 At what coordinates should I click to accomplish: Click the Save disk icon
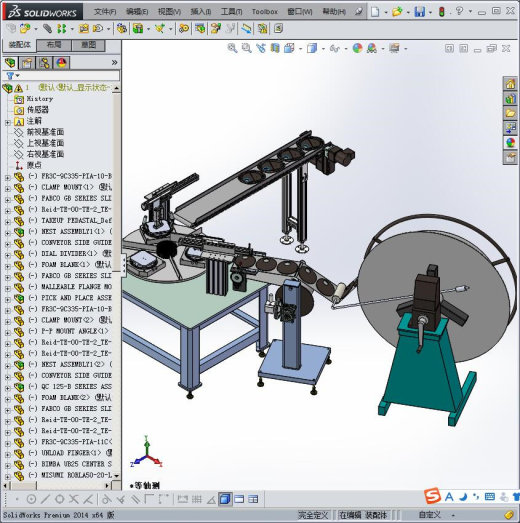click(420, 12)
